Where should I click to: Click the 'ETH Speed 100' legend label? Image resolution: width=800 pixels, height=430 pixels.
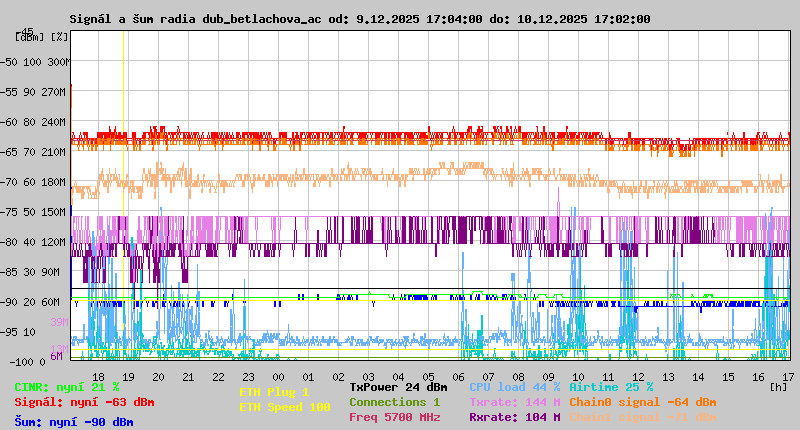pos(285,407)
